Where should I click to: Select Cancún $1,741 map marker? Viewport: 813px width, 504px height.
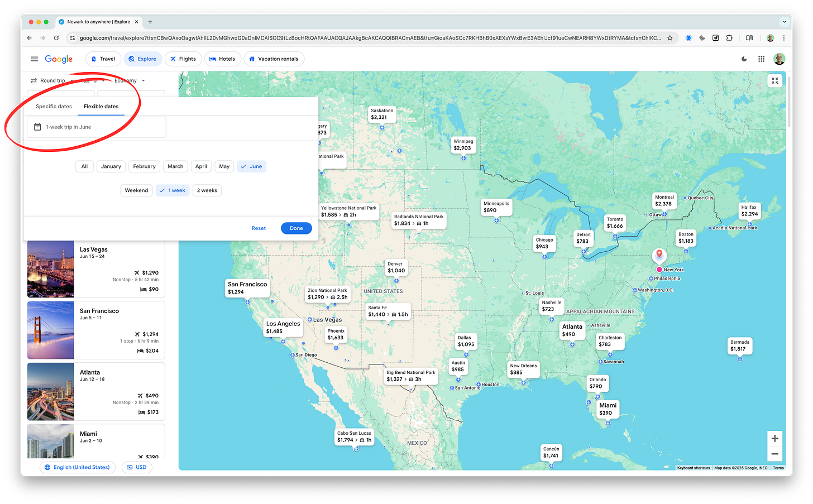point(551,452)
